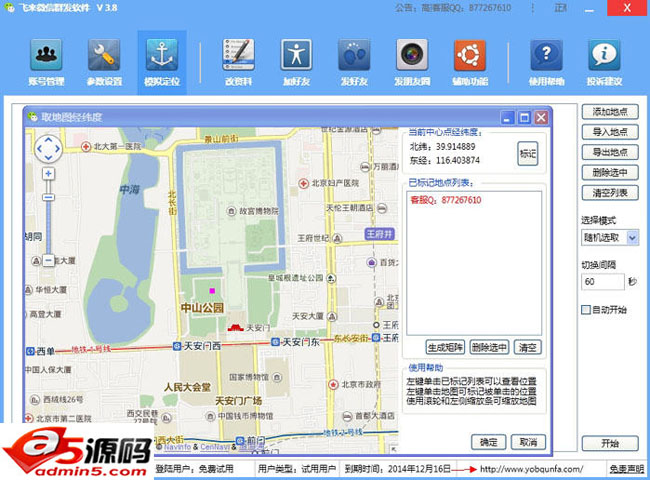The height and width of the screenshot is (480, 650).
Task: Click 导入地点 button
Action: tap(610, 132)
